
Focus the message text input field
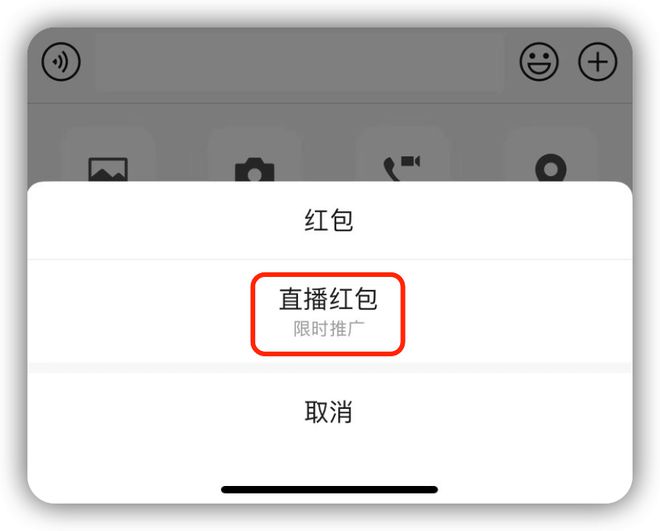click(x=299, y=62)
